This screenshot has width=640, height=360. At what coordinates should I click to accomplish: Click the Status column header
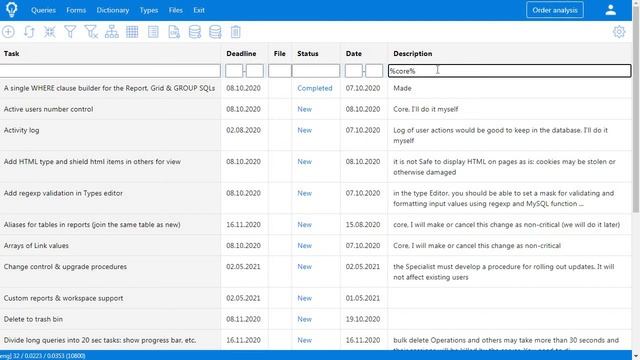coord(308,53)
